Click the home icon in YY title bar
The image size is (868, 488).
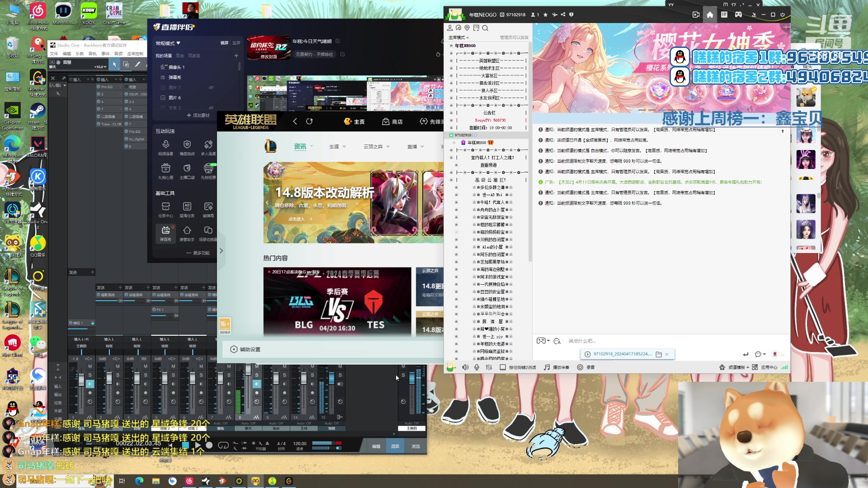710,14
